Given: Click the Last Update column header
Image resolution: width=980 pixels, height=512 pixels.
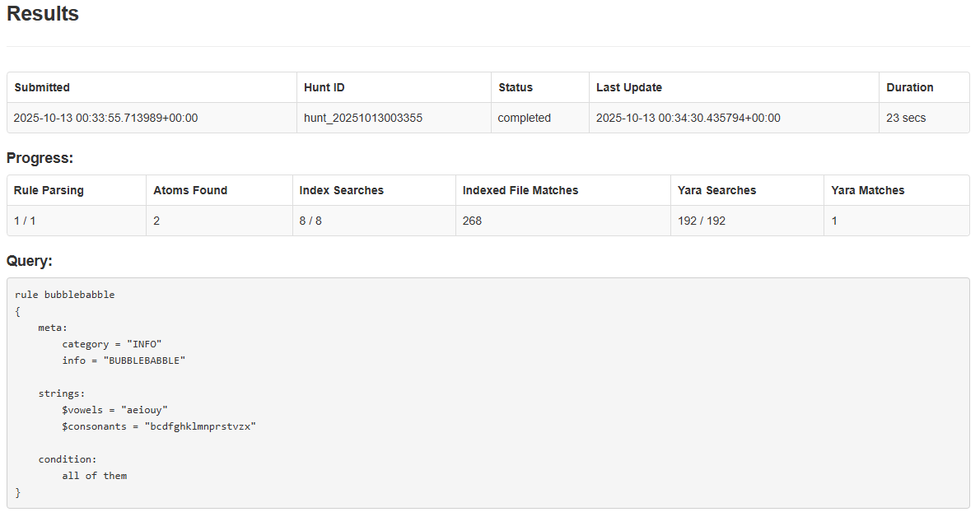Looking at the screenshot, I should coord(628,87).
